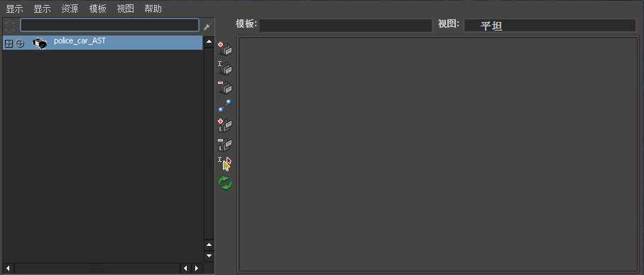
Task: Click the add-to-asset icon with the red plus
Action: coord(225,48)
